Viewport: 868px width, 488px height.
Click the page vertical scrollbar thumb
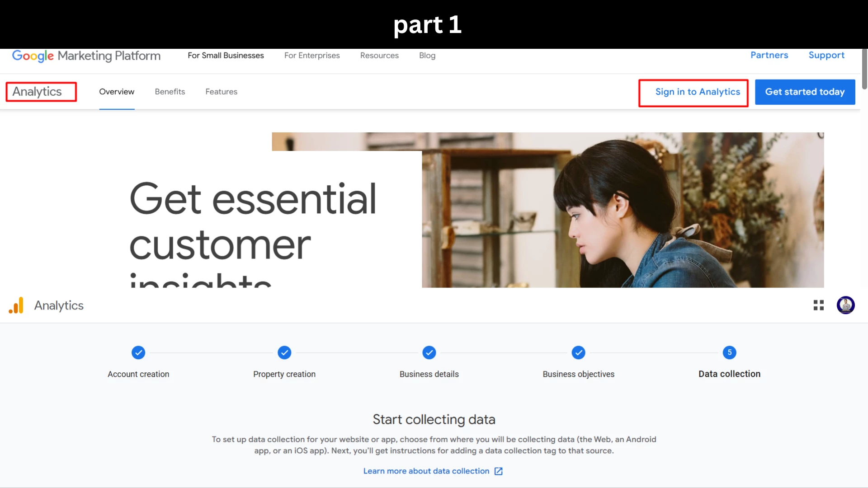pyautogui.click(x=864, y=69)
